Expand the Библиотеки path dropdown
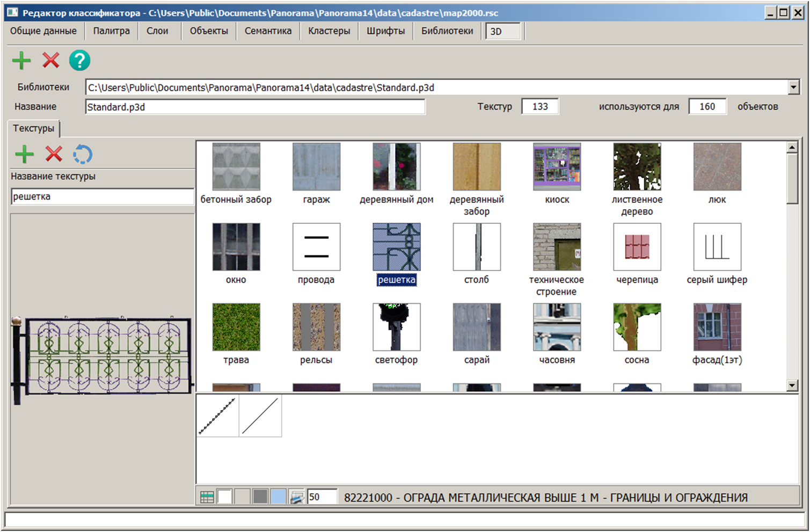This screenshot has width=810, height=532. coord(793,87)
